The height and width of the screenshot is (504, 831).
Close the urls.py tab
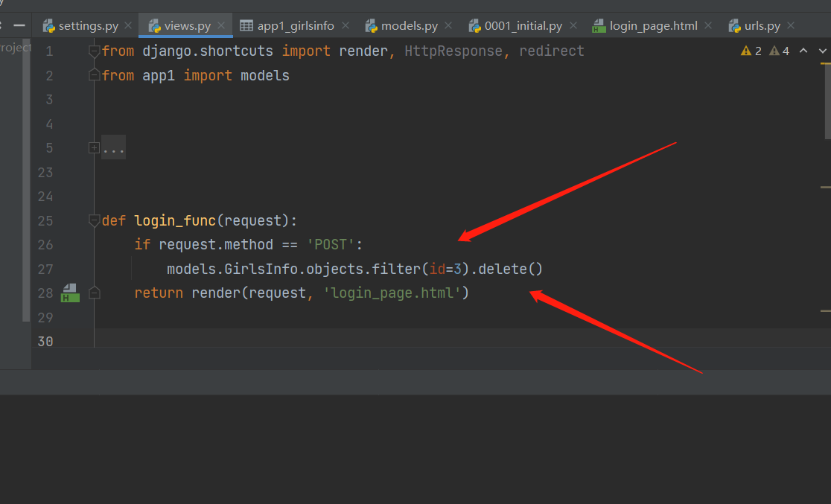pos(791,25)
